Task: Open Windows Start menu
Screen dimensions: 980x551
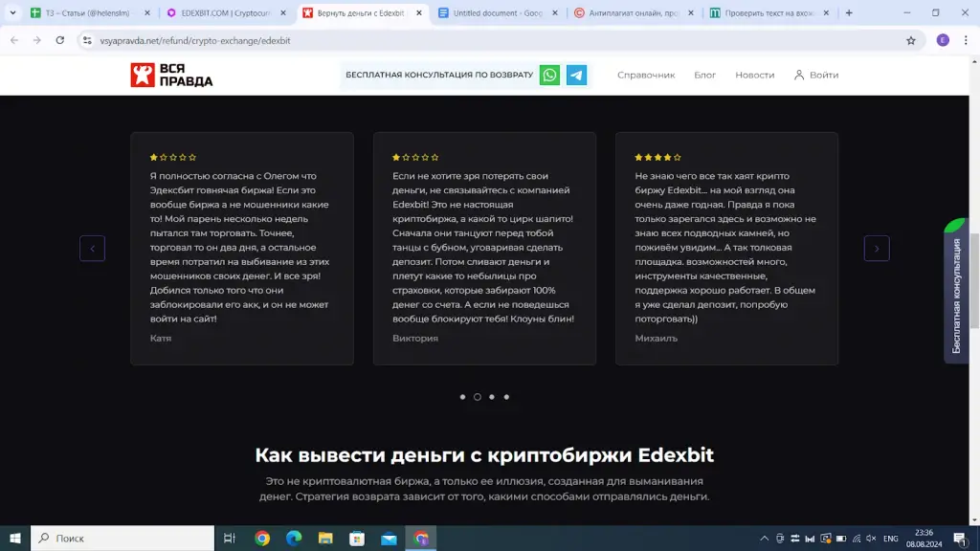Action: (x=15, y=538)
